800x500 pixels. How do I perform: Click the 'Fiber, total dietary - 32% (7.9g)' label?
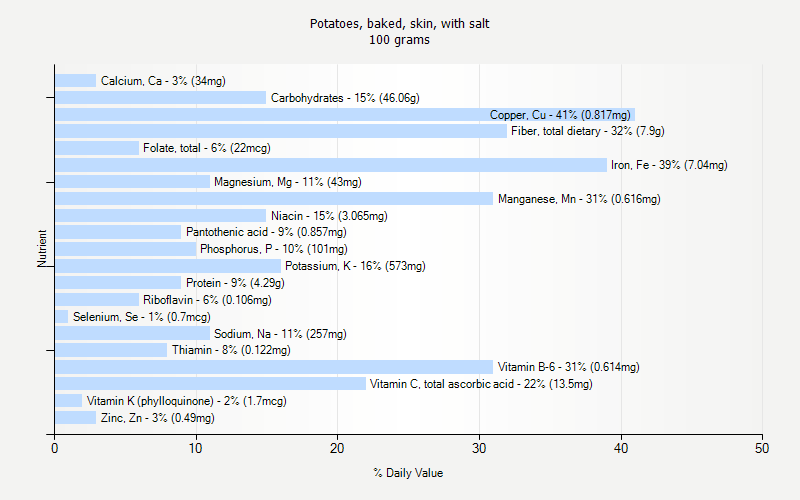click(588, 131)
